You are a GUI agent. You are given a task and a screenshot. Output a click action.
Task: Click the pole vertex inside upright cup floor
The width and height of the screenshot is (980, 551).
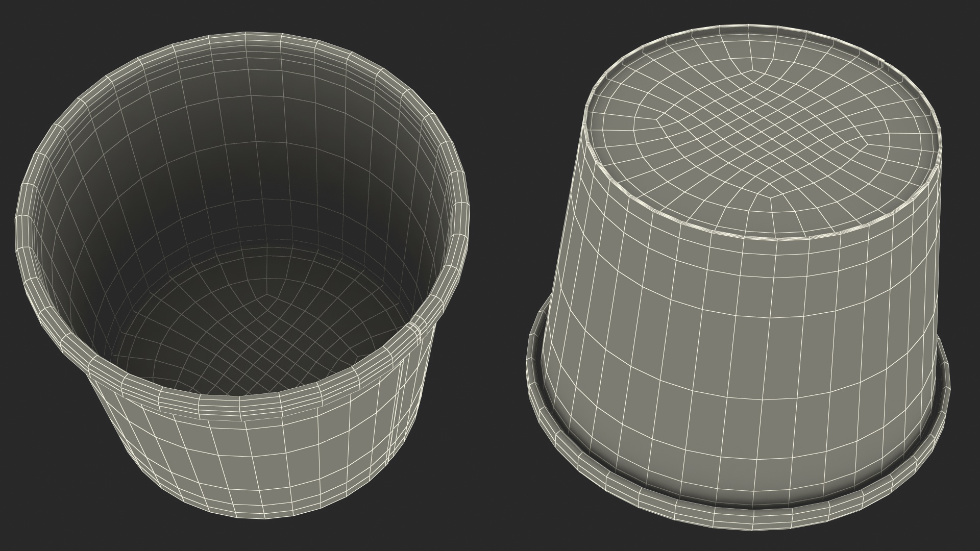tap(266, 294)
